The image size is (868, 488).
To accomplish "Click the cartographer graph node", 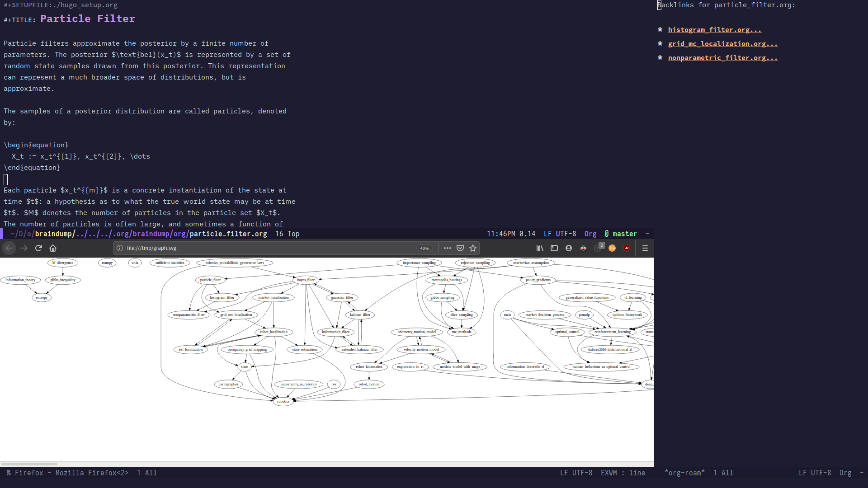I will [x=228, y=385].
